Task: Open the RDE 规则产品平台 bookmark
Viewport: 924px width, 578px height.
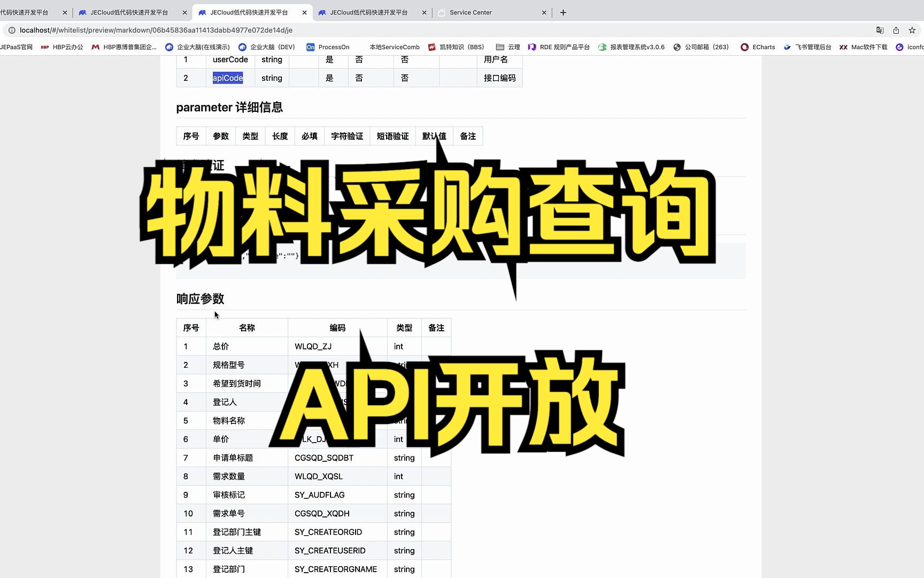Action: (x=559, y=47)
